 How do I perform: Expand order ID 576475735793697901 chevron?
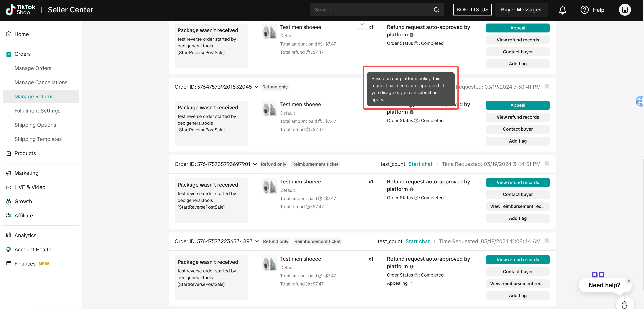coord(255,164)
